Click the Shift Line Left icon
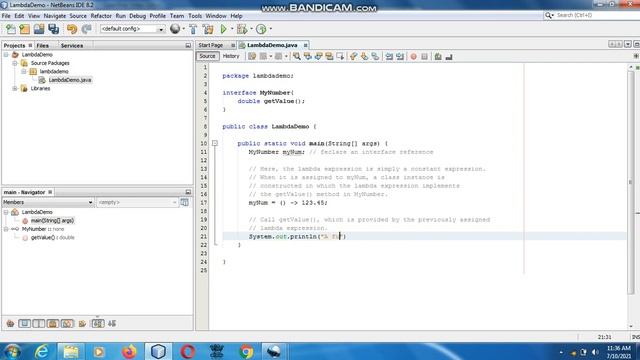Image resolution: width=640 pixels, height=360 pixels. click(x=389, y=56)
